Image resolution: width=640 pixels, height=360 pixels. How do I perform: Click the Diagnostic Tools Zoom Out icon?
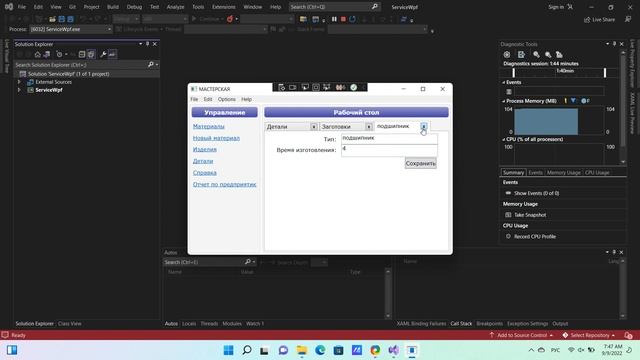(x=548, y=54)
